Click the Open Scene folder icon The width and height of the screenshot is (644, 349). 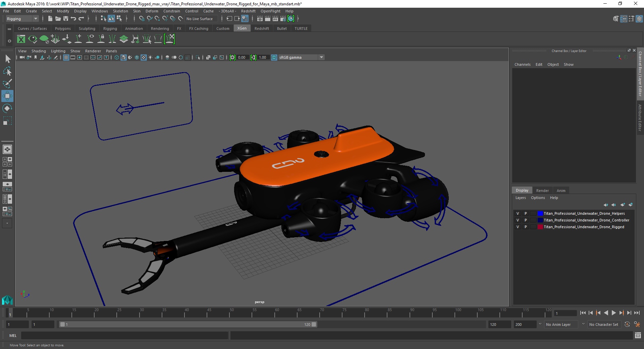tap(58, 19)
